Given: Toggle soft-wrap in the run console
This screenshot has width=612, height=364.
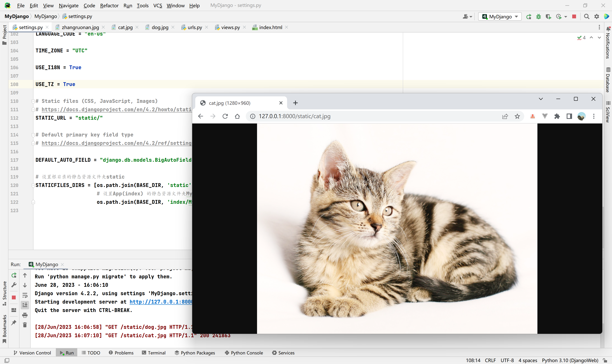Looking at the screenshot, I should tap(25, 295).
